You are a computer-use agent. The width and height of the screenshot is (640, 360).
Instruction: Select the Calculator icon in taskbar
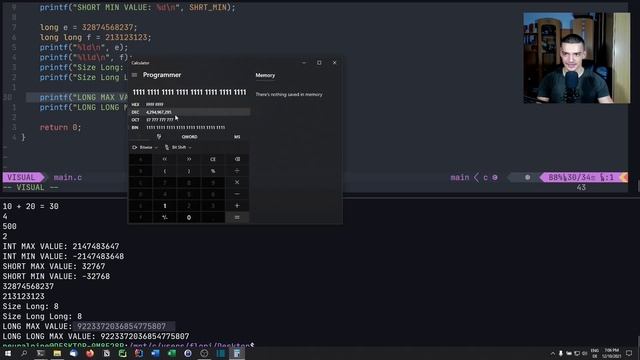point(237,353)
